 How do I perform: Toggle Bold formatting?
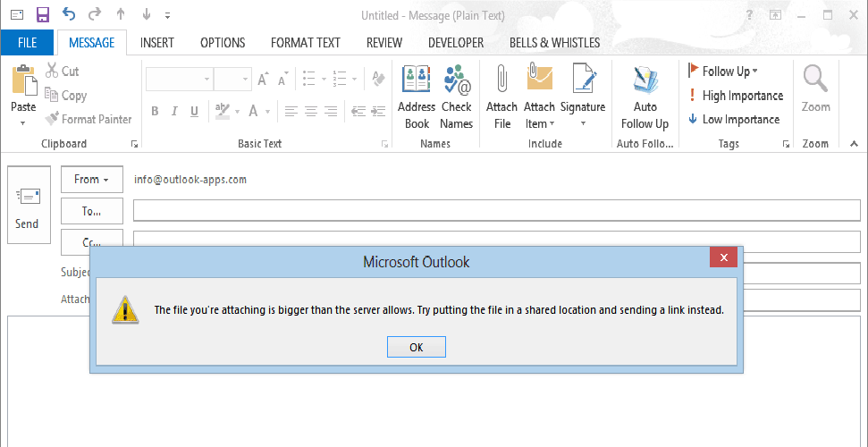click(x=155, y=112)
